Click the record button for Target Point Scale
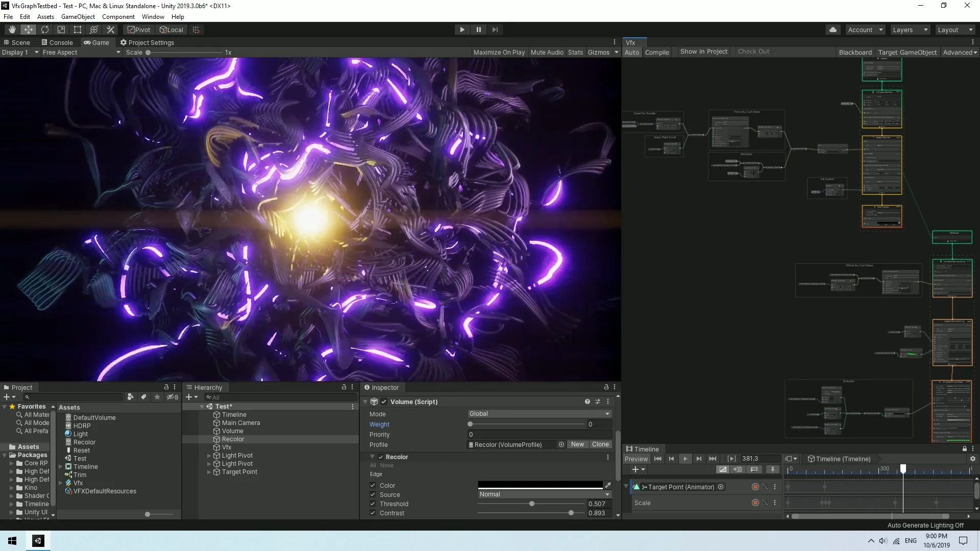 click(x=755, y=503)
